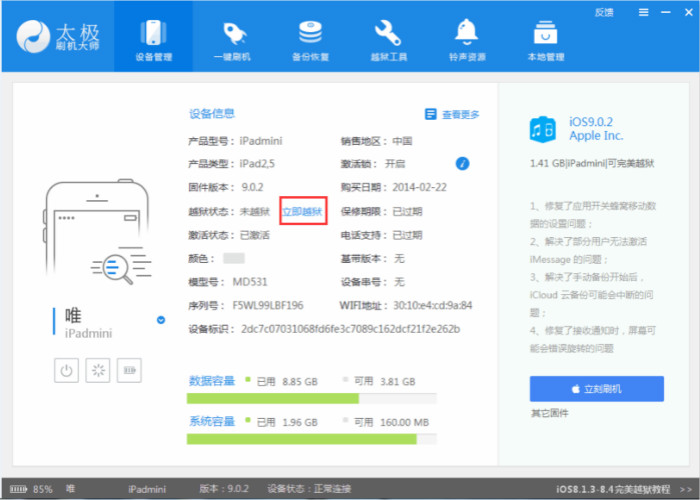This screenshot has height=500, width=700.
Task: Click the 可用 160.00 MB system value
Action: click(391, 422)
